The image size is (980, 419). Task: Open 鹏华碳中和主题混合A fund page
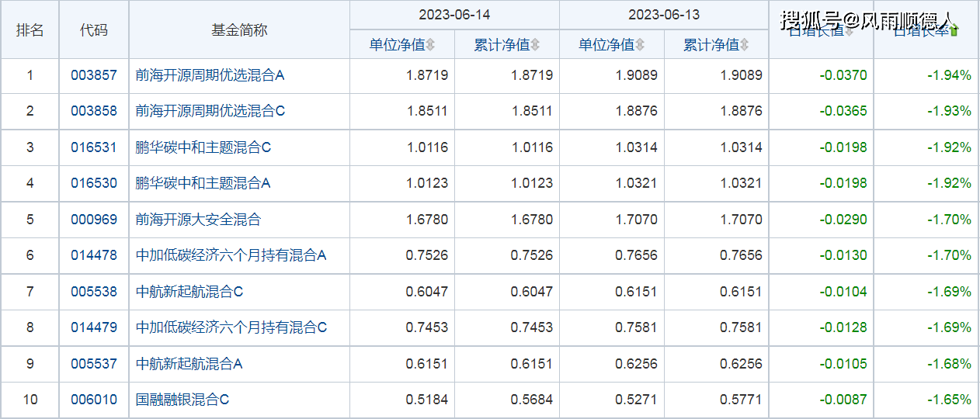(x=203, y=183)
